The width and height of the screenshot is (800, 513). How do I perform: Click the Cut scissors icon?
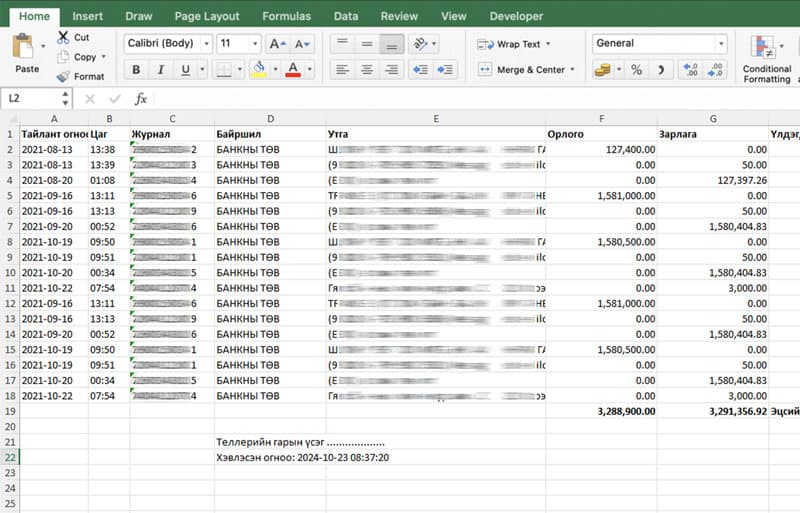pos(64,37)
